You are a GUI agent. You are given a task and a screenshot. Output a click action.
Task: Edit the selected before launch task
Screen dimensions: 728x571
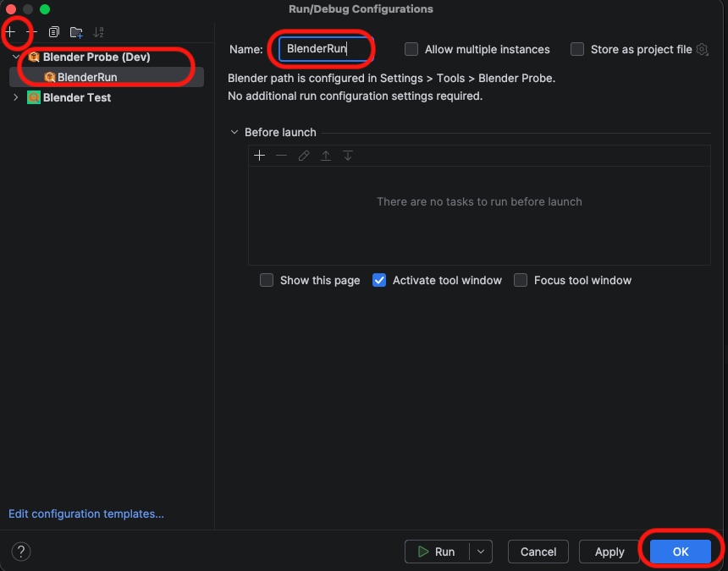coord(304,156)
